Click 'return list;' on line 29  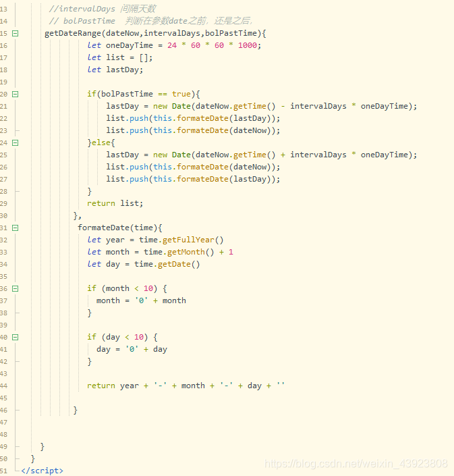pos(115,203)
